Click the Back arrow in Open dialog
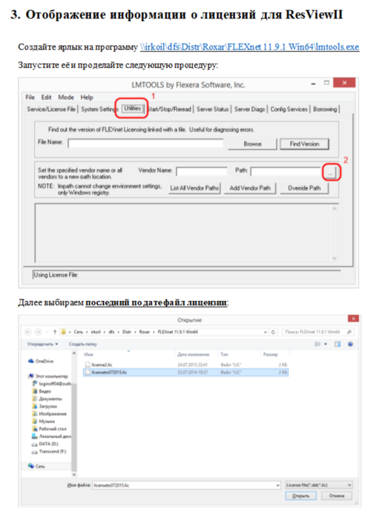Image resolution: width=392 pixels, height=532 pixels. [x=28, y=332]
